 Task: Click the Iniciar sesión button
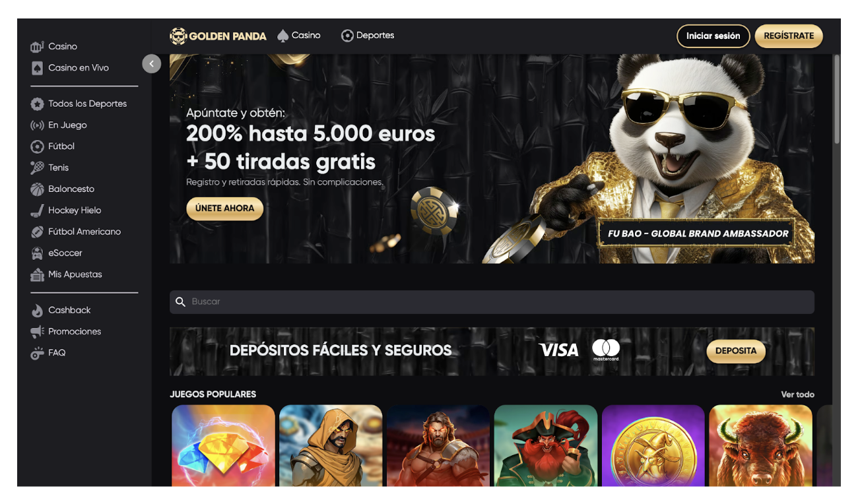coord(713,36)
